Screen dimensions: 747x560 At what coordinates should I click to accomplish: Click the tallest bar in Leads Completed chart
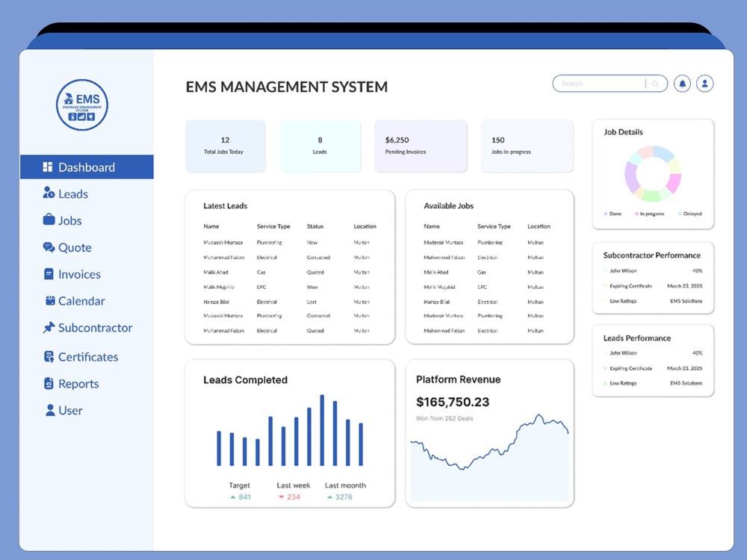pos(322,430)
